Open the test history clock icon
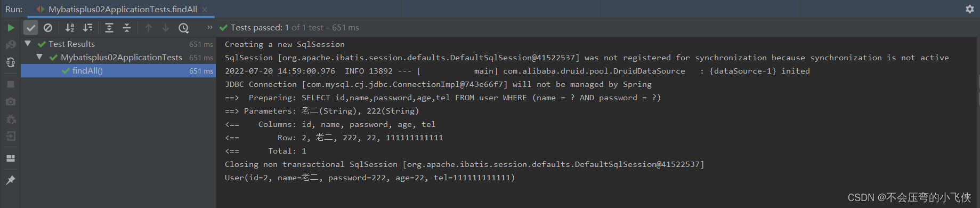Image resolution: width=980 pixels, height=208 pixels. pyautogui.click(x=184, y=28)
